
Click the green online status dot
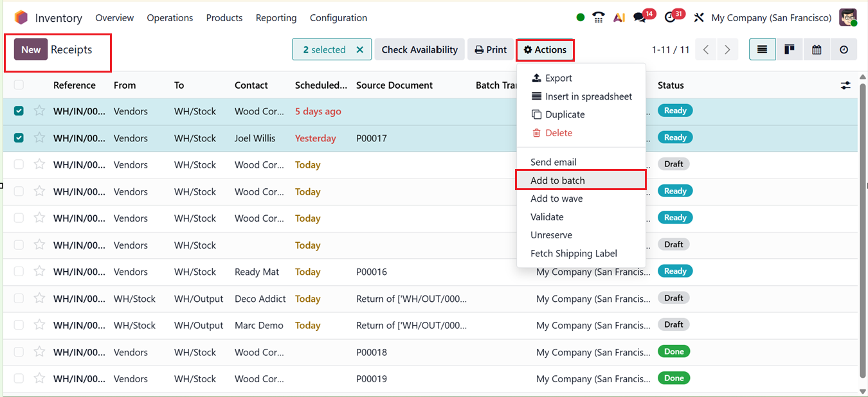click(581, 17)
